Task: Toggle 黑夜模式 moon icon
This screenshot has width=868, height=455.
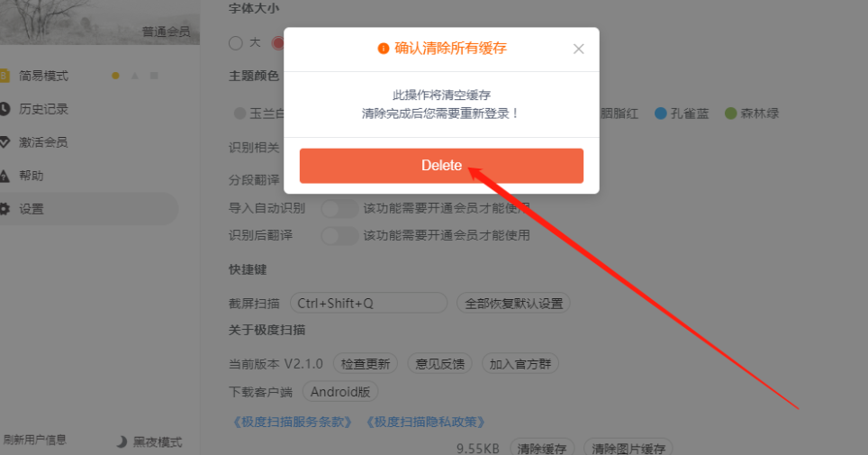Action: coord(122,441)
